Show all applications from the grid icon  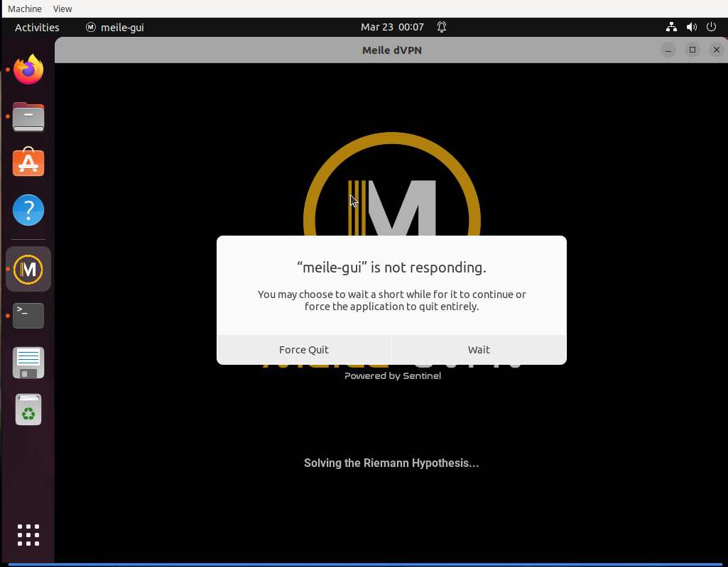(28, 535)
